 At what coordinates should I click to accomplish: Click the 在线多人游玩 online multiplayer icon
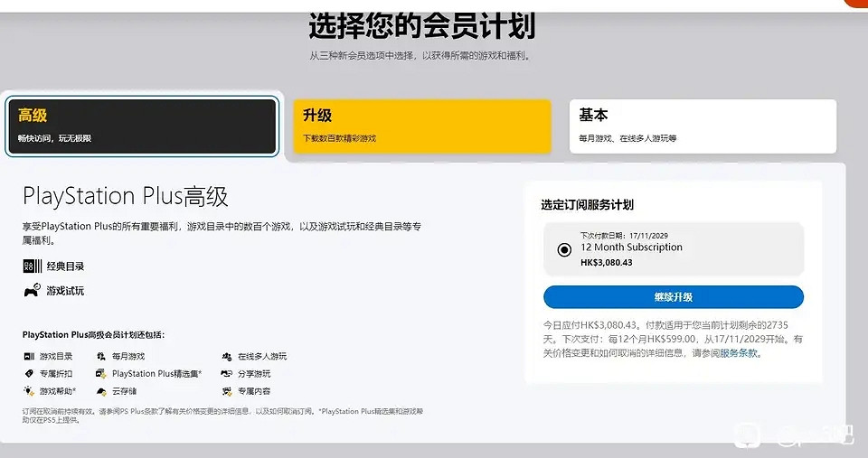[x=227, y=356]
